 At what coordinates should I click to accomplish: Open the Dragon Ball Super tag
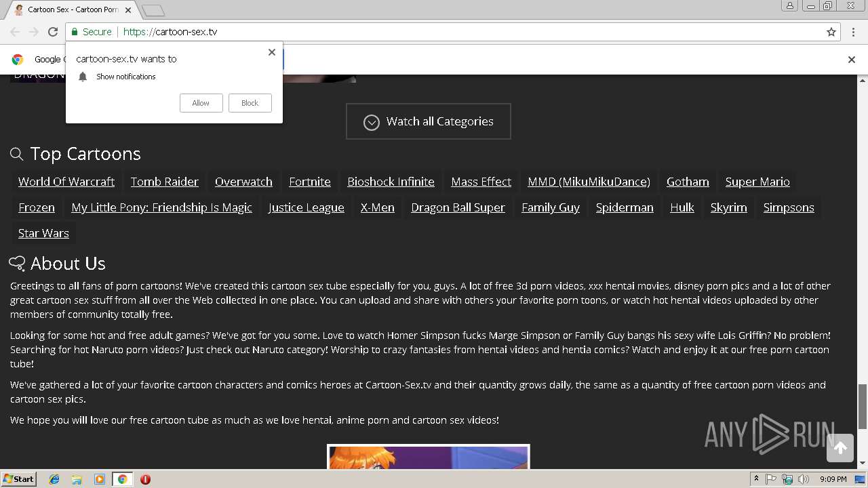(458, 207)
